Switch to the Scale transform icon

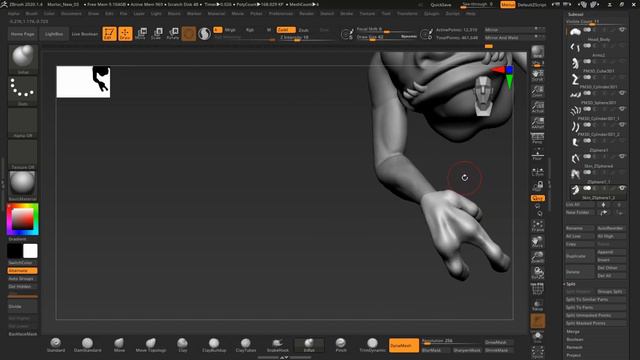157,33
